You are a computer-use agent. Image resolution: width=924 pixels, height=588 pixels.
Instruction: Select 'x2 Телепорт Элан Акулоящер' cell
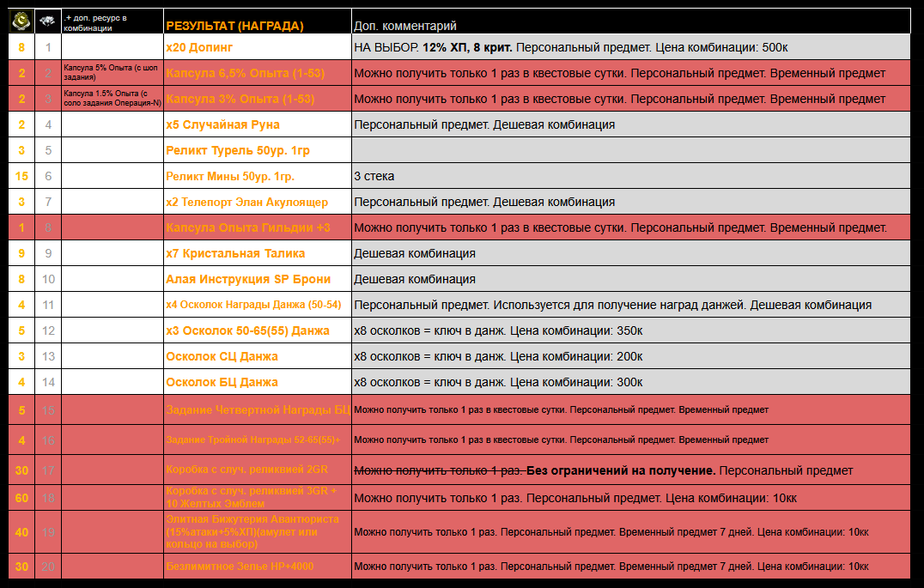(247, 202)
